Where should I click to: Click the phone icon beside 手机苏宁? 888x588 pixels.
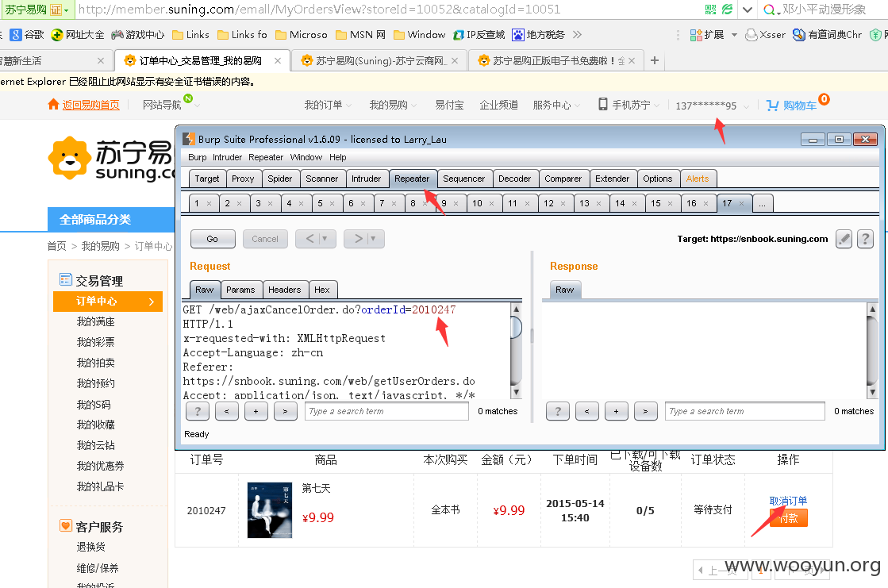click(x=603, y=104)
